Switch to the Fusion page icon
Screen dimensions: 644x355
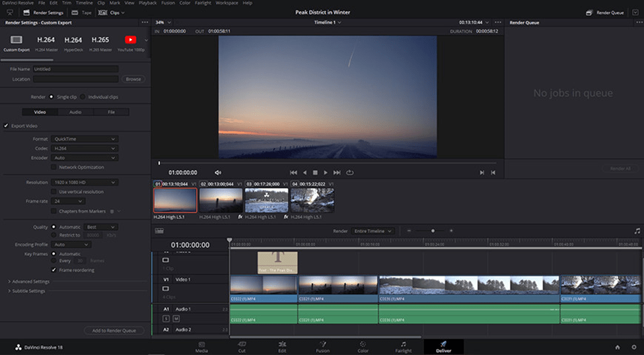click(322, 344)
